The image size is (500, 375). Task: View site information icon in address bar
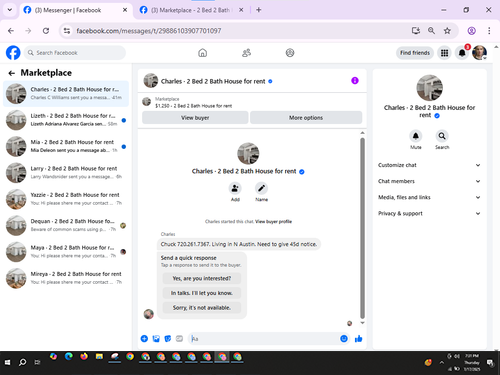pos(67,31)
